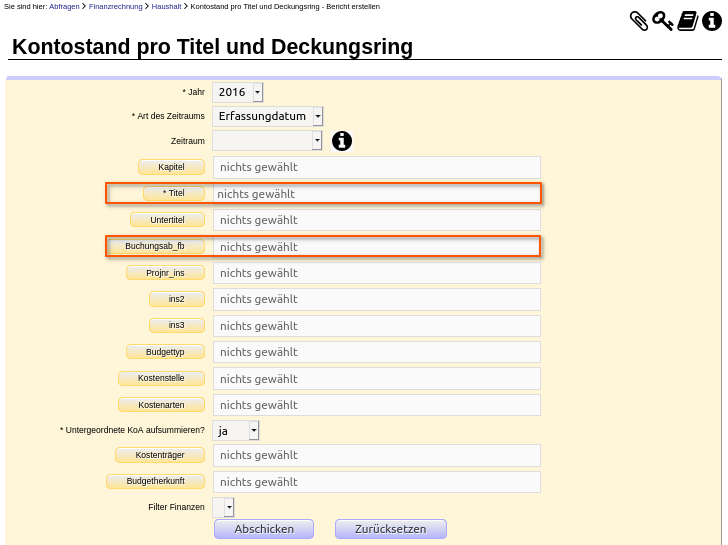Show info about Zeitraum field

point(342,141)
